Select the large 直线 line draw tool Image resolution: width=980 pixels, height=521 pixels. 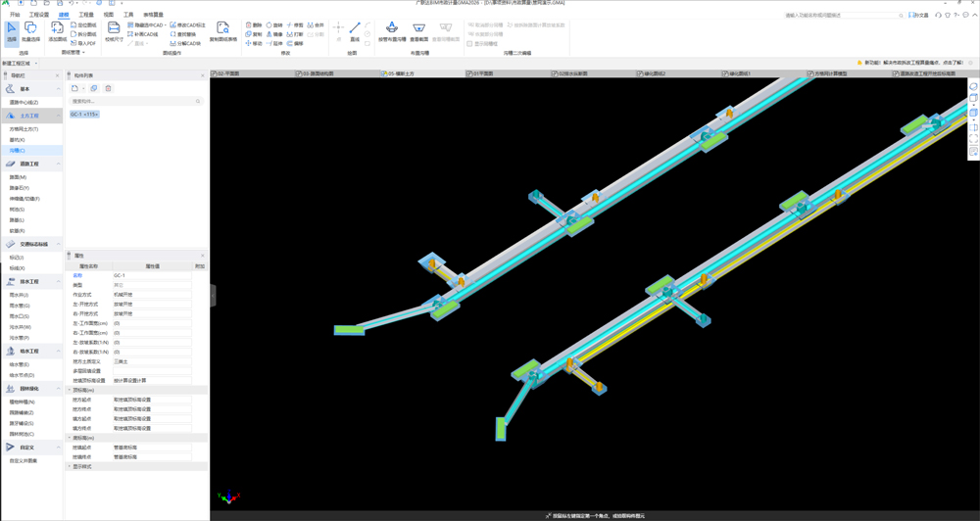355,32
